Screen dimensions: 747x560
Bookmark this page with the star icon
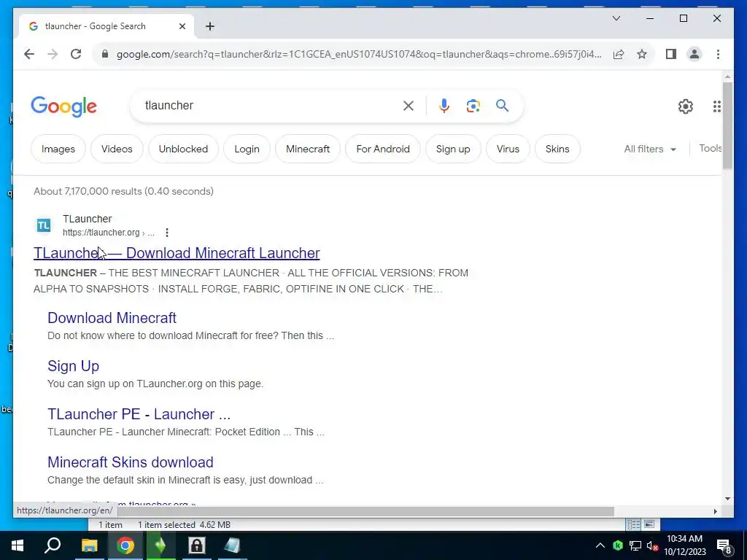642,54
